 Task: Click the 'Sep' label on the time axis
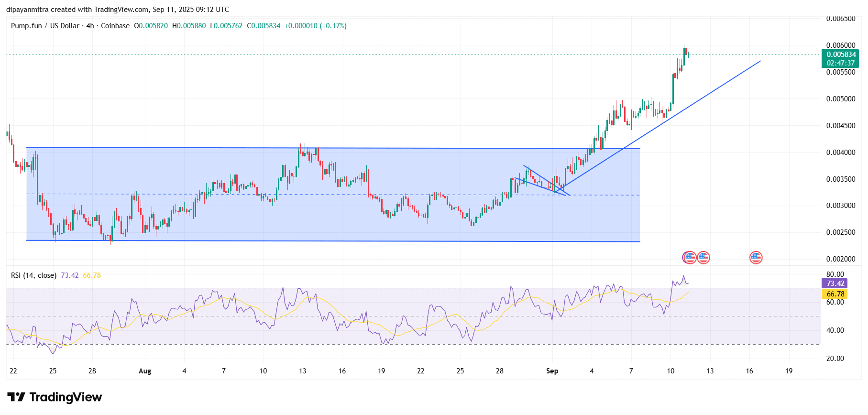click(x=552, y=371)
